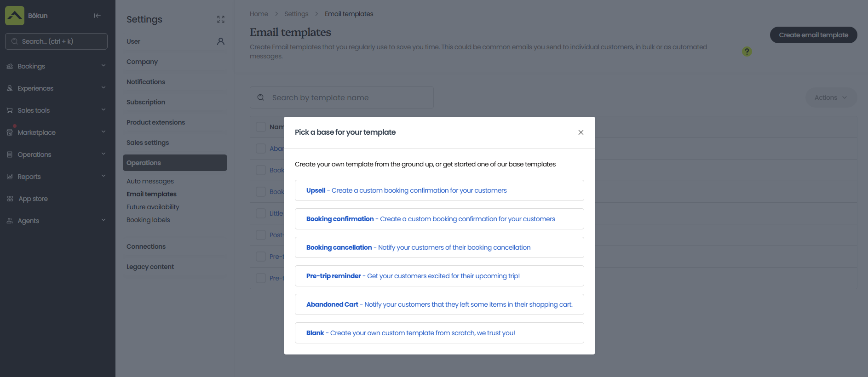Click the Bókun logo icon
This screenshot has height=377, width=868.
15,16
